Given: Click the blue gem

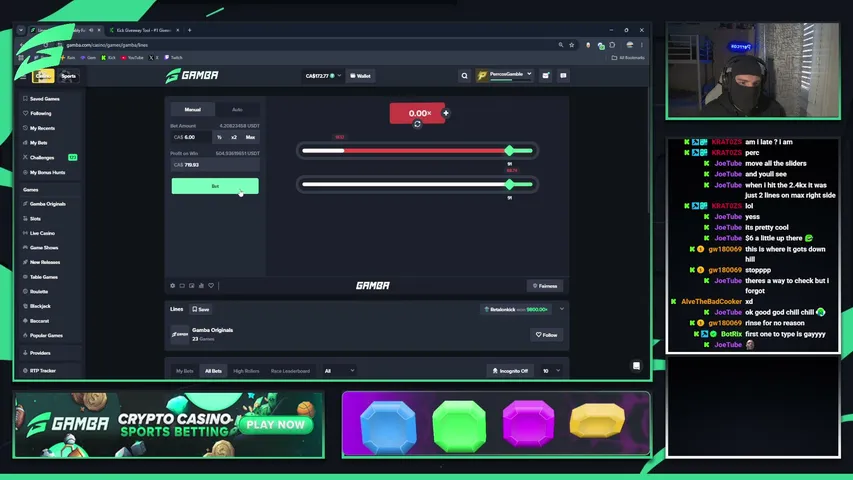Looking at the screenshot, I should [388, 427].
